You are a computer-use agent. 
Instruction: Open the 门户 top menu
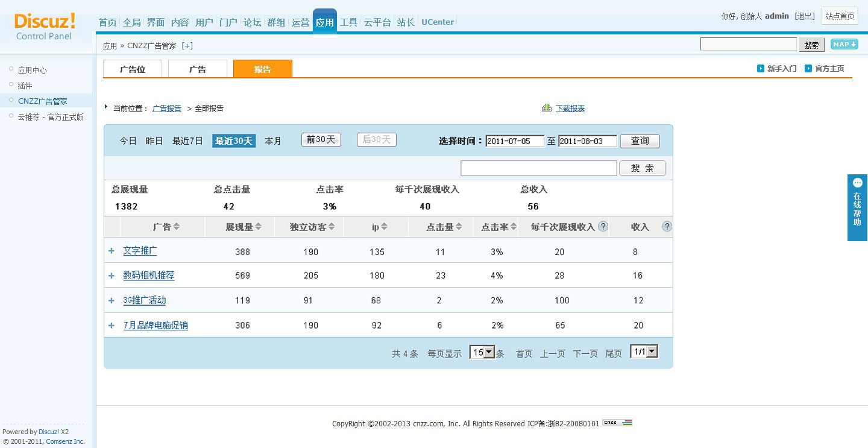228,22
